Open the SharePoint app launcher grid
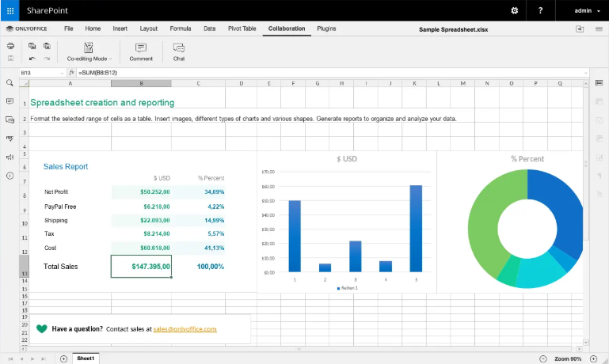The height and width of the screenshot is (364, 609). [10, 10]
